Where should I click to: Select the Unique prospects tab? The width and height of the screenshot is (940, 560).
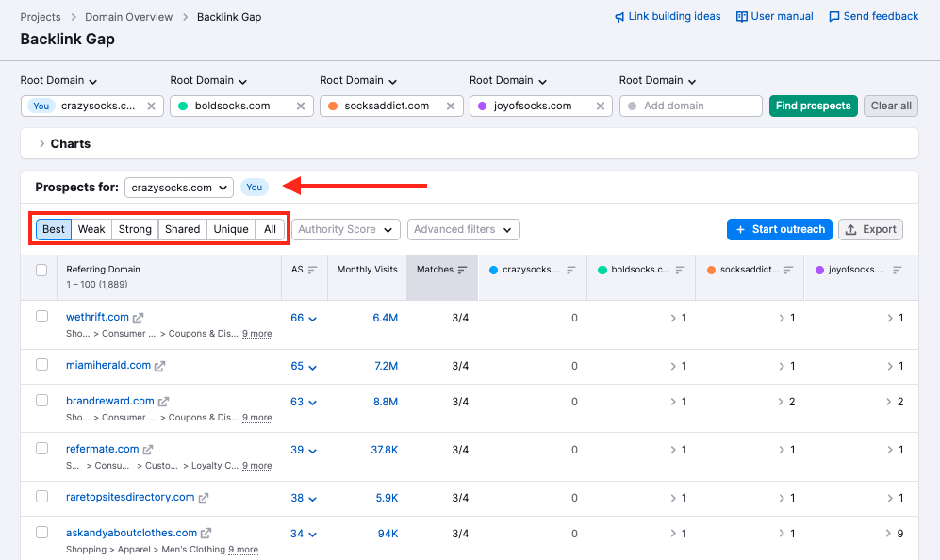click(231, 230)
